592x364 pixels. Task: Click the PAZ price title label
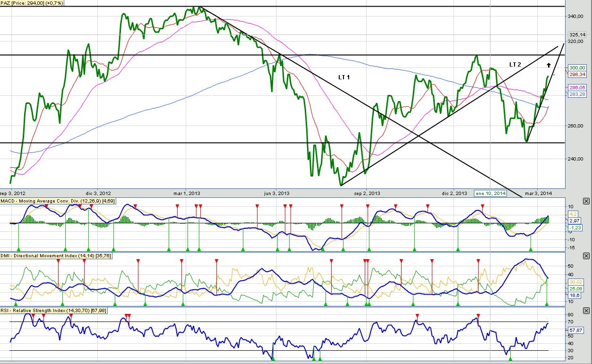33,3
